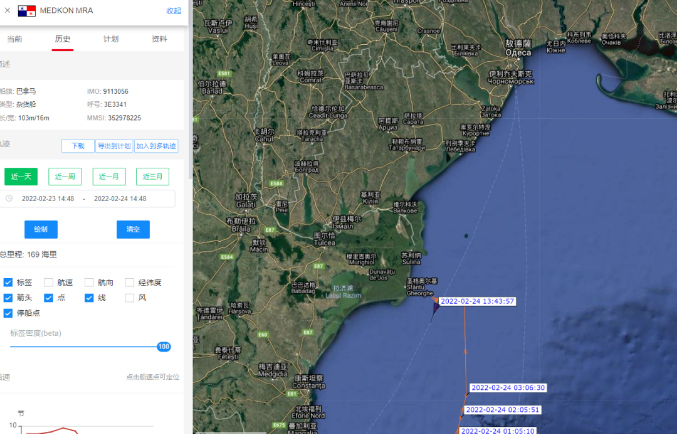Switch to the 当前 tab
Image resolution: width=677 pixels, height=434 pixels.
click(14, 39)
